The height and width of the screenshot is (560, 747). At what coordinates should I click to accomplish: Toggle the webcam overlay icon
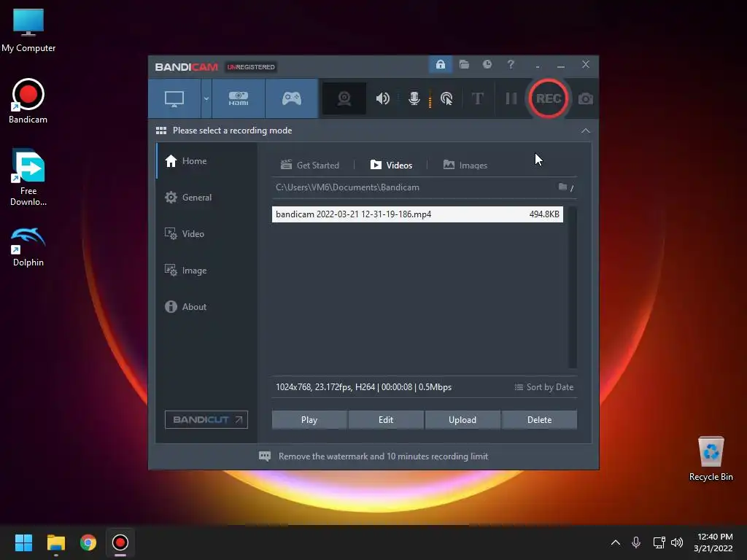[344, 98]
